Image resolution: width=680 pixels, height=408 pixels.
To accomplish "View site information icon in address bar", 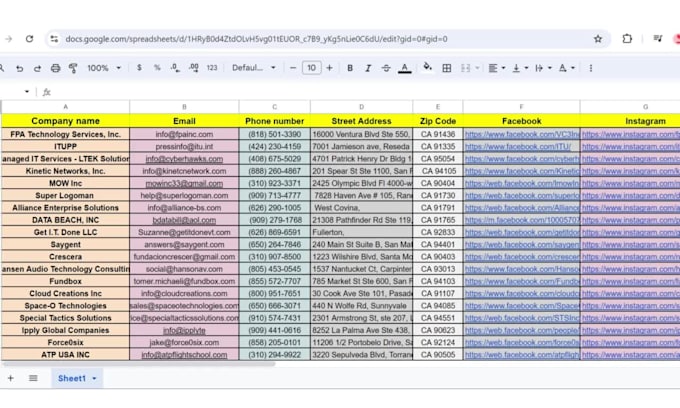I will [54, 39].
